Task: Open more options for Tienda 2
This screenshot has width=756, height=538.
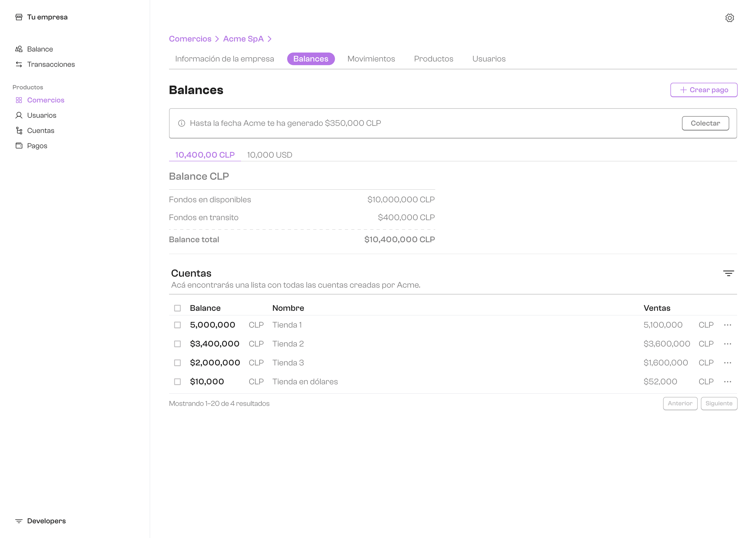Action: [x=728, y=344]
